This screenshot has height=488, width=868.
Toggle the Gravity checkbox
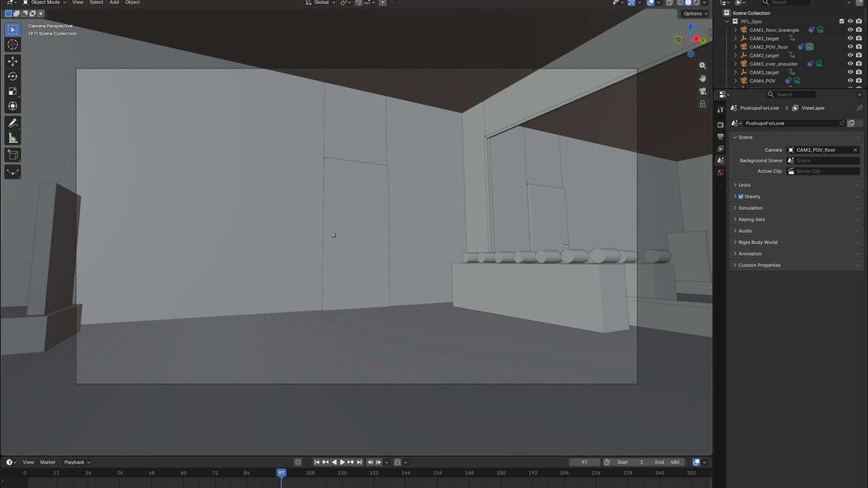pos(741,197)
